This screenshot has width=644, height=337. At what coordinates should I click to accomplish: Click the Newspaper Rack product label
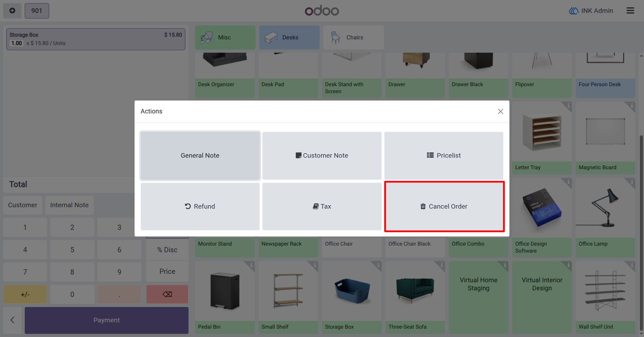[x=282, y=244]
